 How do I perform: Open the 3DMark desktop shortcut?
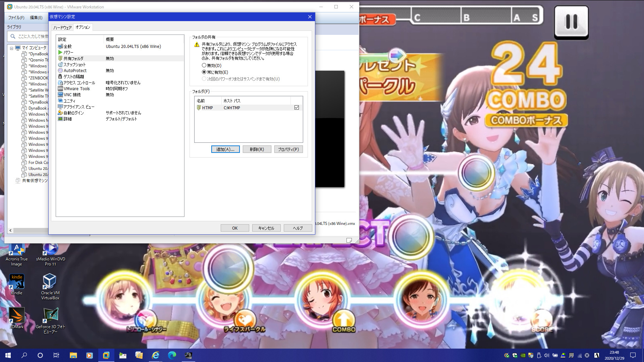tap(16, 318)
